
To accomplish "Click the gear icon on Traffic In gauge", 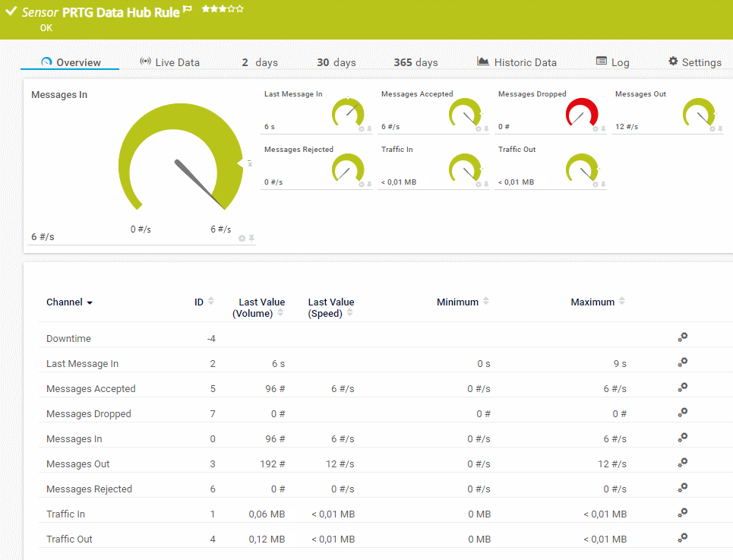I will point(479,184).
